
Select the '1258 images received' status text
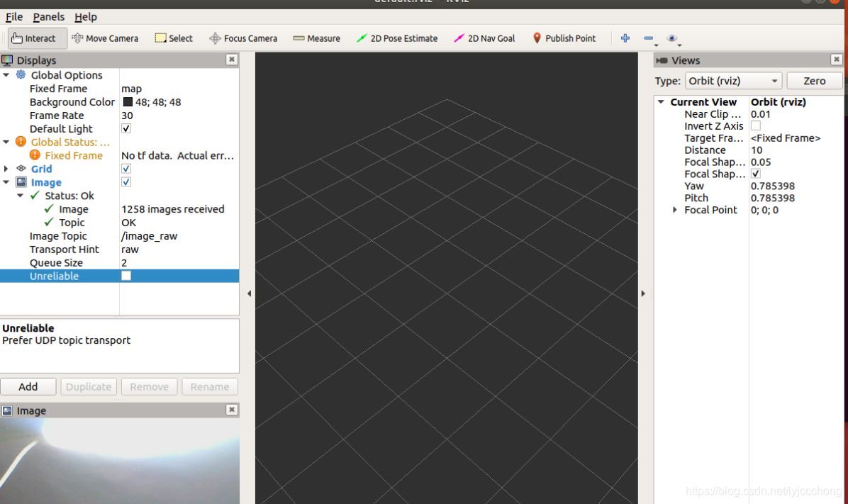[172, 209]
